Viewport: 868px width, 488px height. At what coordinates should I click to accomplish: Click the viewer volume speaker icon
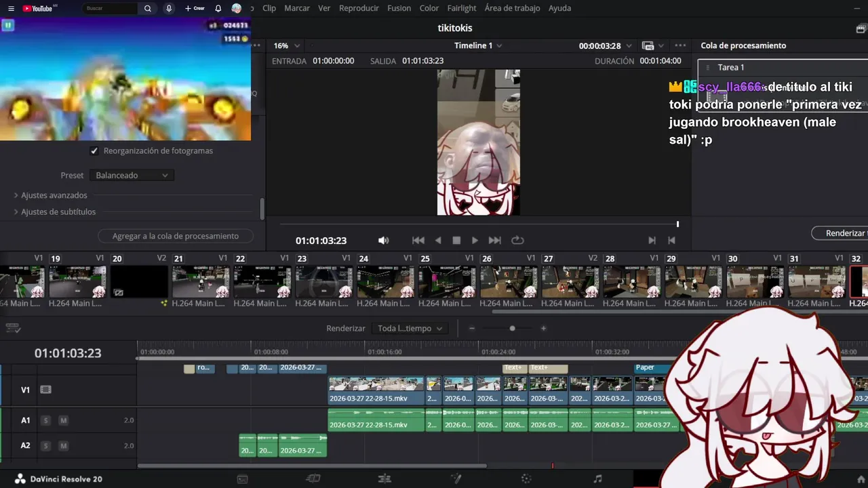coord(383,240)
